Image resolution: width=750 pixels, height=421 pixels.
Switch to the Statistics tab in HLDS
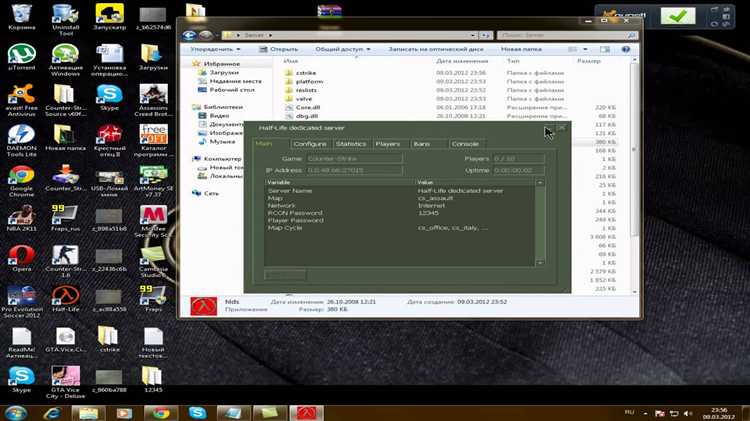351,144
